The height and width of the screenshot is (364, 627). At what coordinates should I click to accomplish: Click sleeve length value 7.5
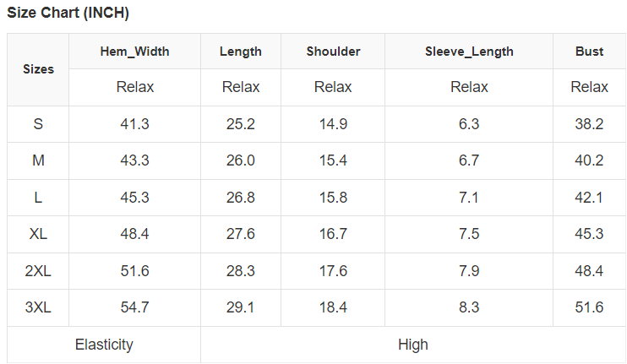[469, 234]
